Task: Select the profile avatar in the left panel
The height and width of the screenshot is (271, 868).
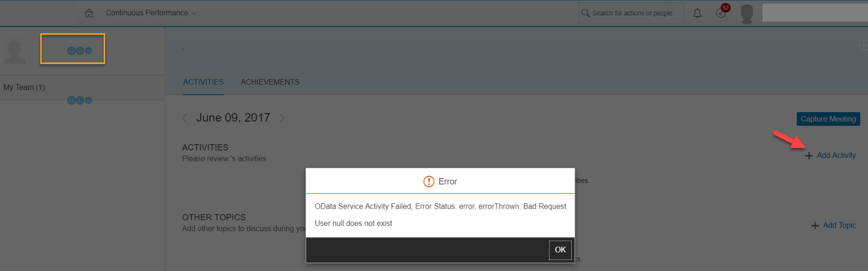Action: click(15, 51)
